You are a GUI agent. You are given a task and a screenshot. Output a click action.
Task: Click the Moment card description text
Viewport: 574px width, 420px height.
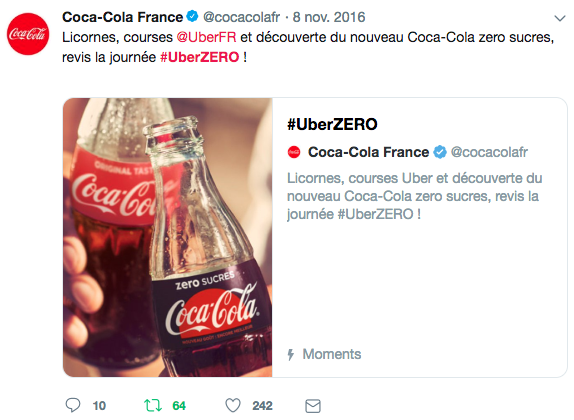tap(414, 196)
